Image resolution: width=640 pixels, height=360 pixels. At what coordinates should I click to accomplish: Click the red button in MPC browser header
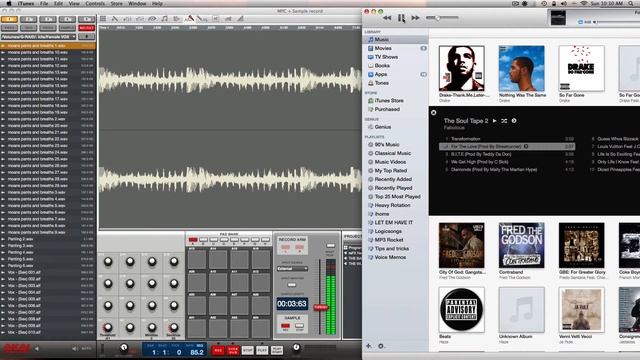point(87,28)
